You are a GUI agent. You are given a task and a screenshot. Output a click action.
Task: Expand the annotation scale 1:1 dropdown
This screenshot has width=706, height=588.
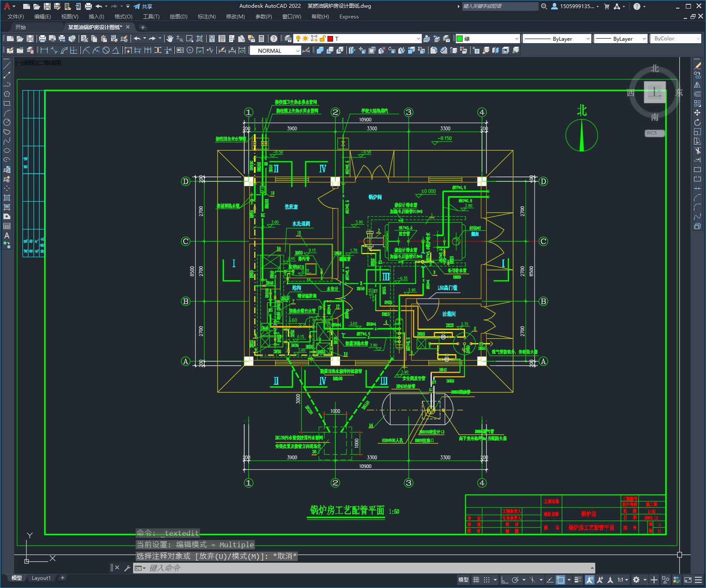click(623, 580)
